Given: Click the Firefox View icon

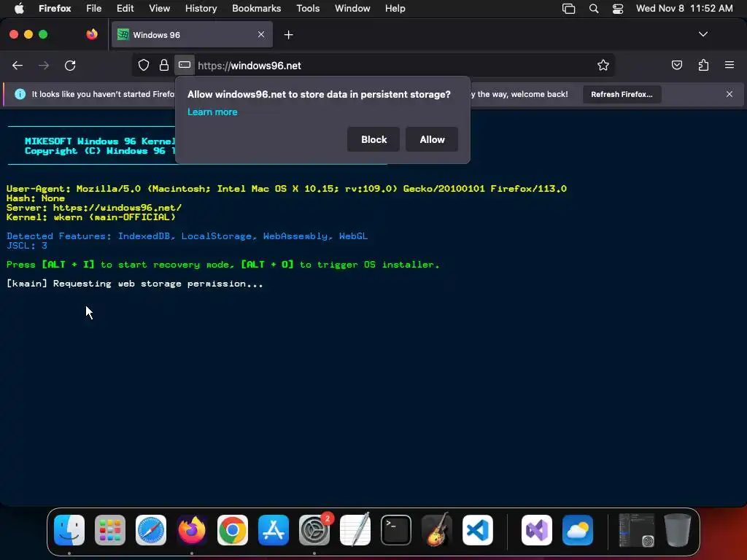Looking at the screenshot, I should pyautogui.click(x=92, y=34).
